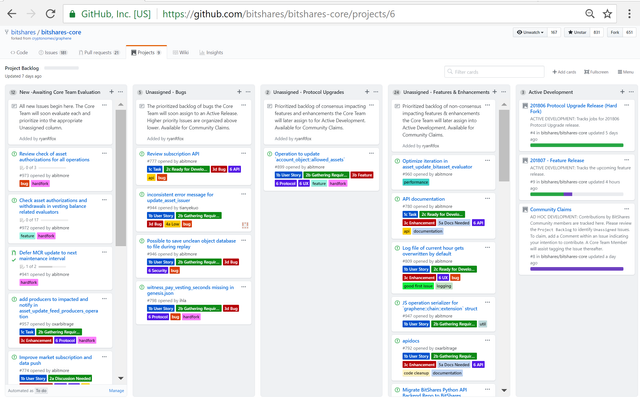The width and height of the screenshot is (640, 400).
Task: Open the ellipsis menu of Unassigned - Bugs column
Action: 248,92
